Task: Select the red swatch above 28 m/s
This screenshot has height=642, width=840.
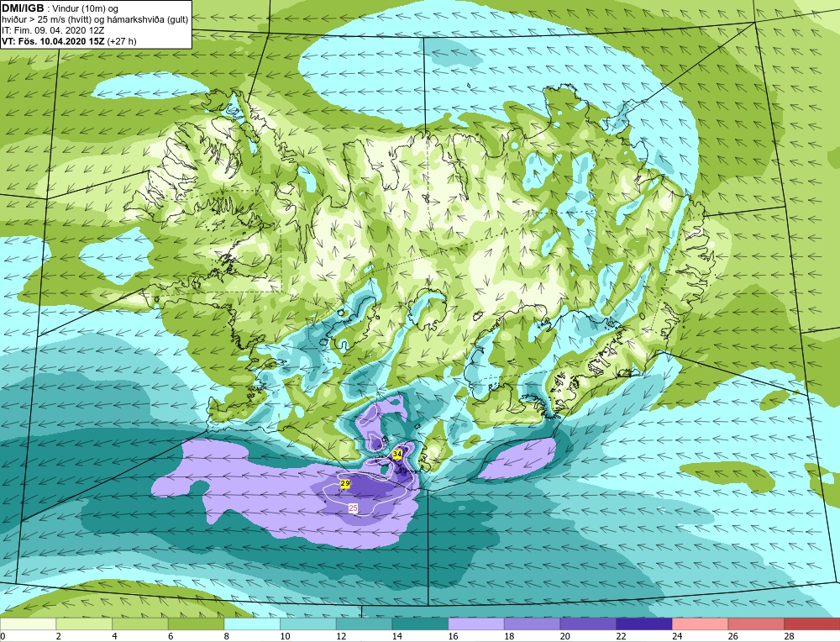Action: [x=811, y=624]
